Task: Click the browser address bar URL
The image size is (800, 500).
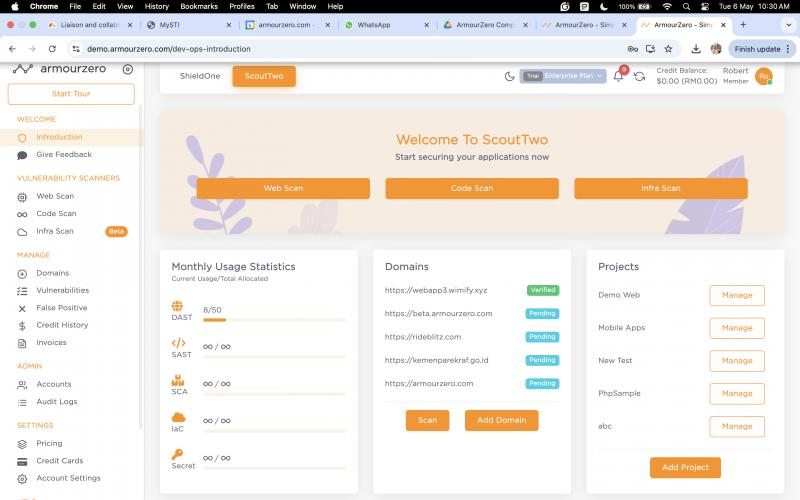Action: pos(169,49)
